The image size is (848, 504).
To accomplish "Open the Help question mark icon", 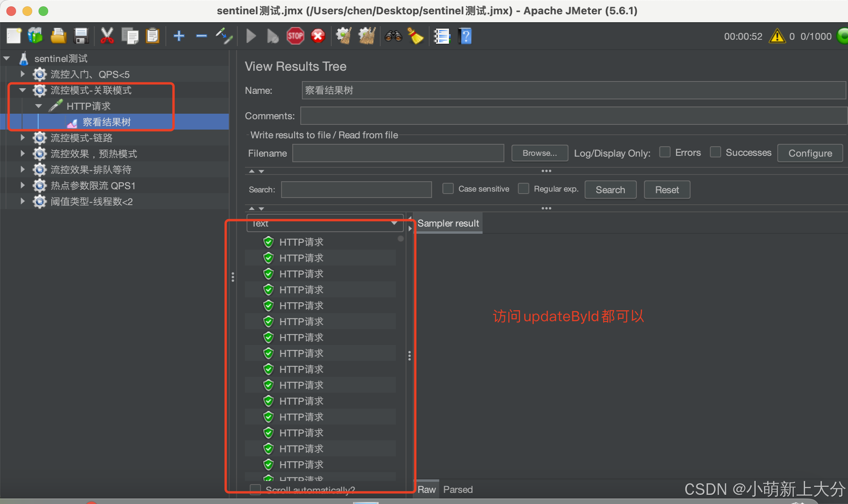I will [x=465, y=36].
